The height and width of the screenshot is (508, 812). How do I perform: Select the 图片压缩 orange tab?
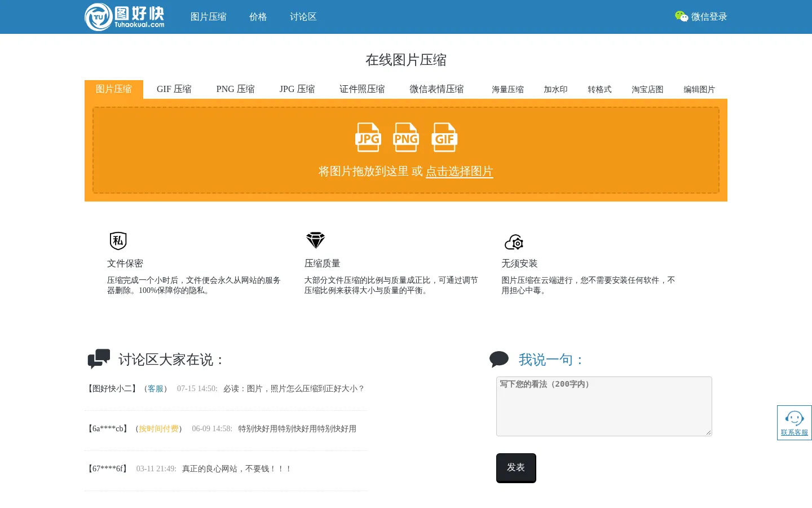114,89
